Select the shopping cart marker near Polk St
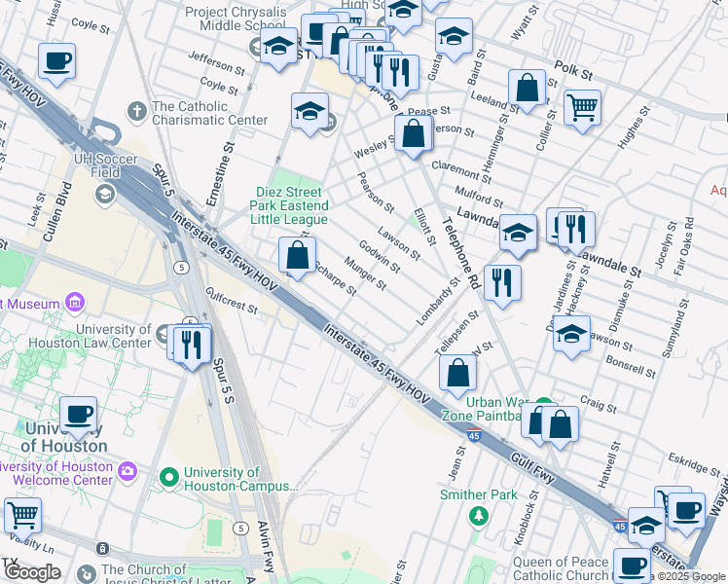Viewport: 728px width, 584px height. 582,111
